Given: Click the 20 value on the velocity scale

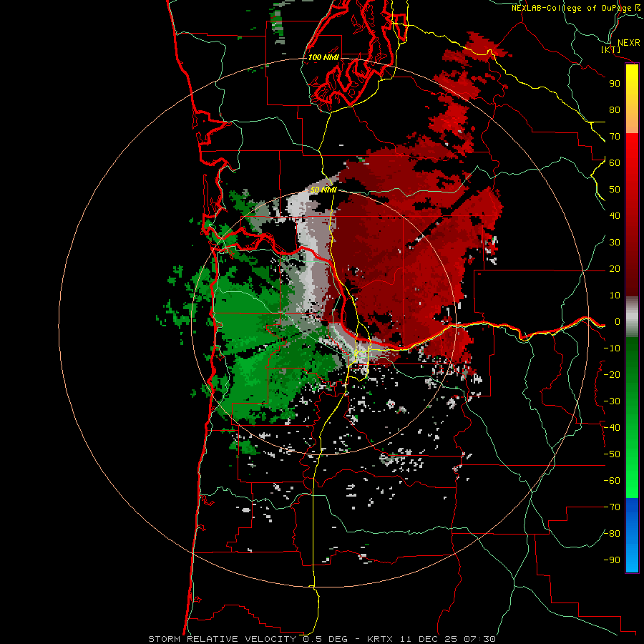Looking at the screenshot, I should point(615,269).
